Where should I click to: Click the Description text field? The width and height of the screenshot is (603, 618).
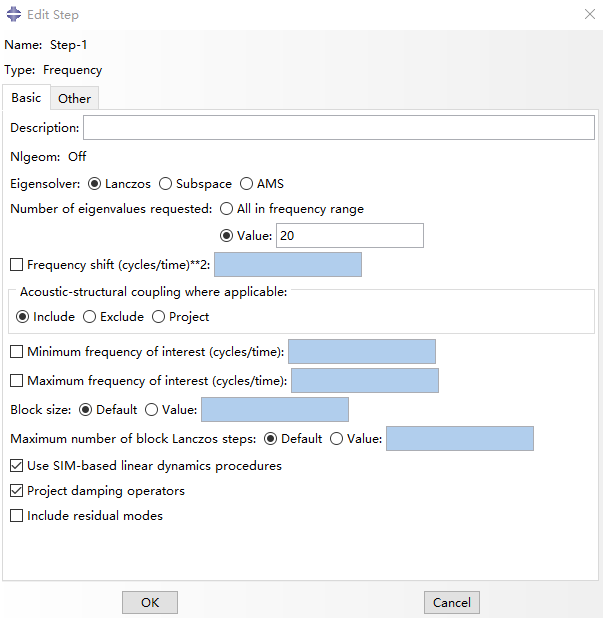point(339,127)
